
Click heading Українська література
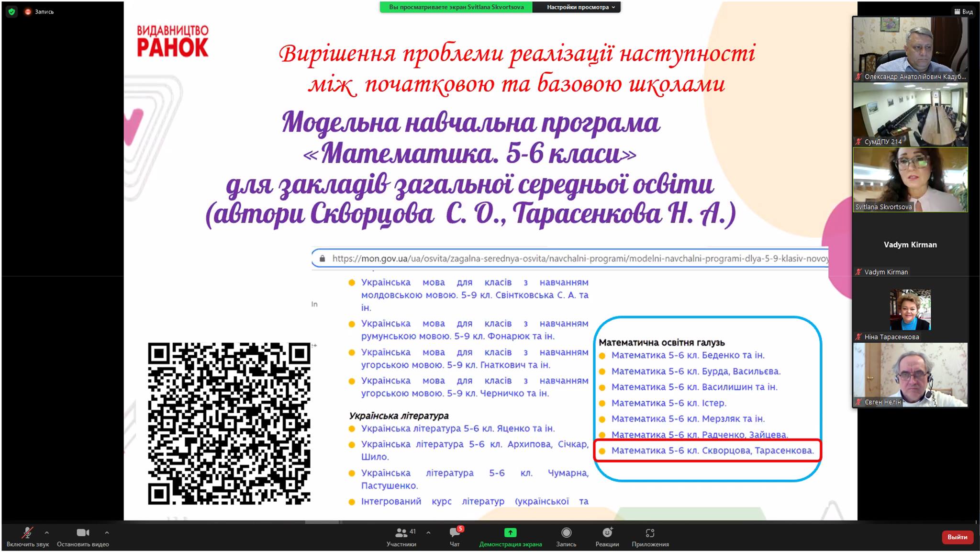399,416
